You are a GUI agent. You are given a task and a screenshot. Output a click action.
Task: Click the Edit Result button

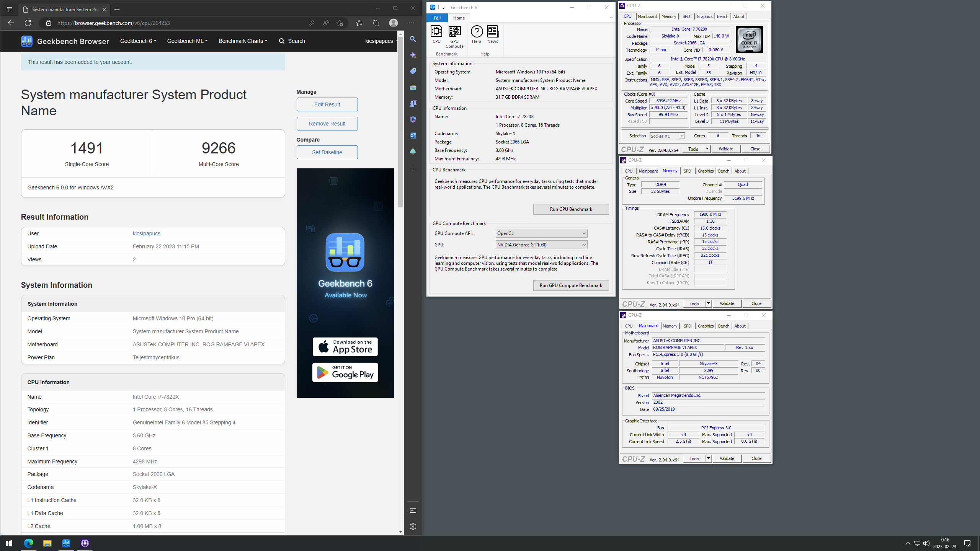click(x=327, y=104)
